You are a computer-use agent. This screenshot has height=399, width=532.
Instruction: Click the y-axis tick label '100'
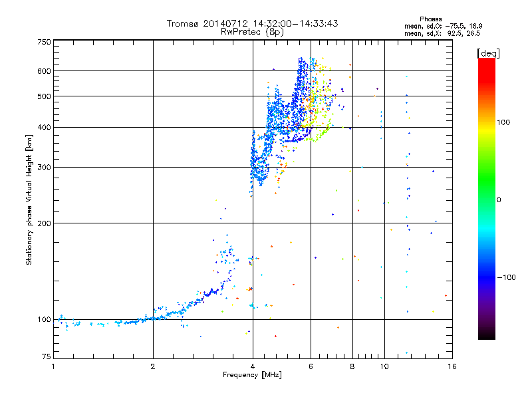tap(44, 320)
